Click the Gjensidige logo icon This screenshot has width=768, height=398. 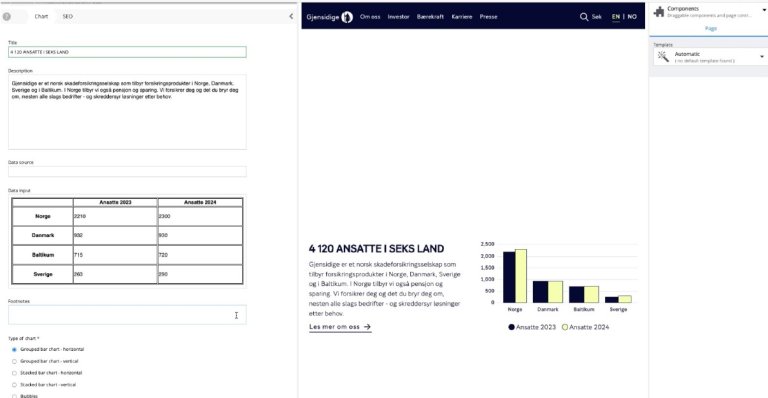347,17
